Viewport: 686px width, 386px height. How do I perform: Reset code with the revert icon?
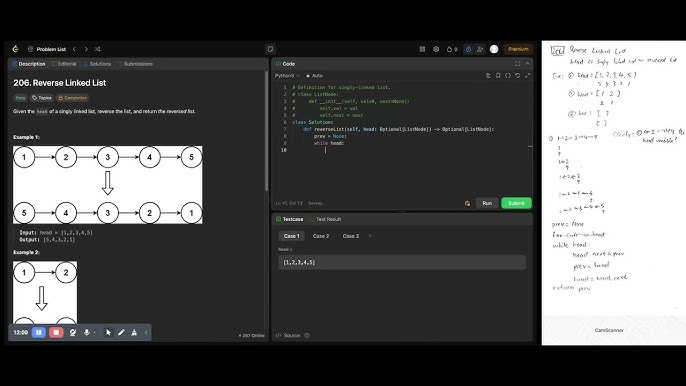tap(518, 76)
